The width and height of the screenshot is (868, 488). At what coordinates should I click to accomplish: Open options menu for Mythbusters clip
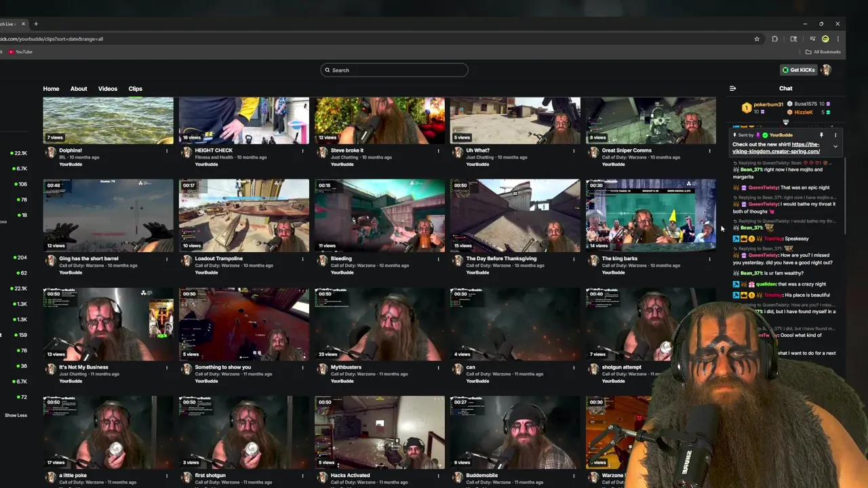click(438, 367)
